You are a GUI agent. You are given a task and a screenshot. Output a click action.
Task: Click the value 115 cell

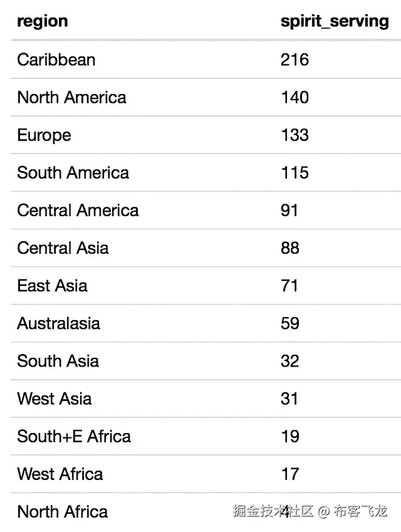point(294,173)
